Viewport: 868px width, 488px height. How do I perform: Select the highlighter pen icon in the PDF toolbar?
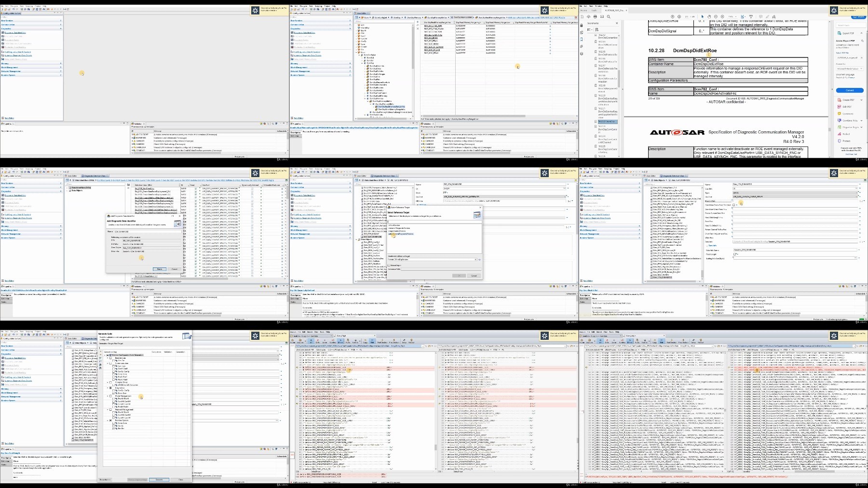[767, 16]
